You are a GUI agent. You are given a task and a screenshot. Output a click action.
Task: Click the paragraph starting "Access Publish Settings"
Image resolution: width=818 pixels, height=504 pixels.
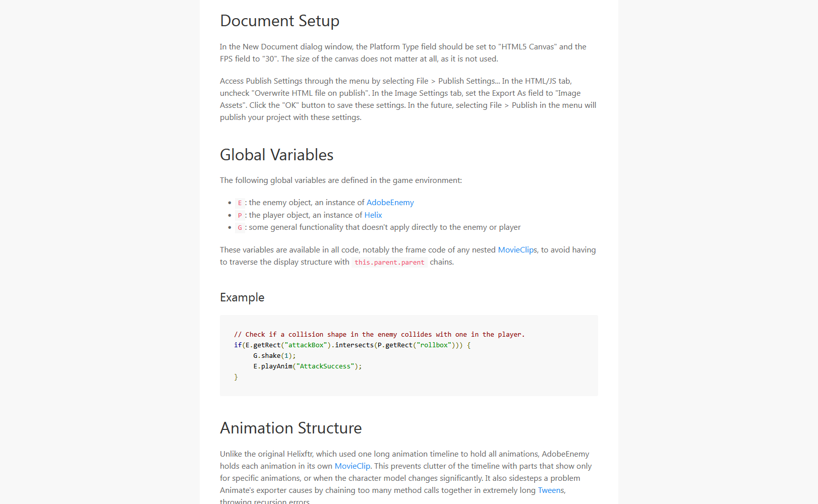408,99
